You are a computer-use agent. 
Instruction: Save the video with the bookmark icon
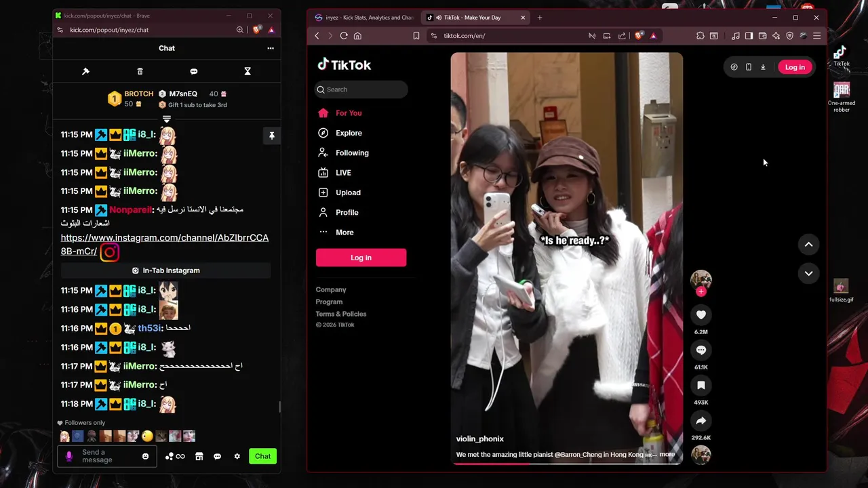click(x=701, y=385)
